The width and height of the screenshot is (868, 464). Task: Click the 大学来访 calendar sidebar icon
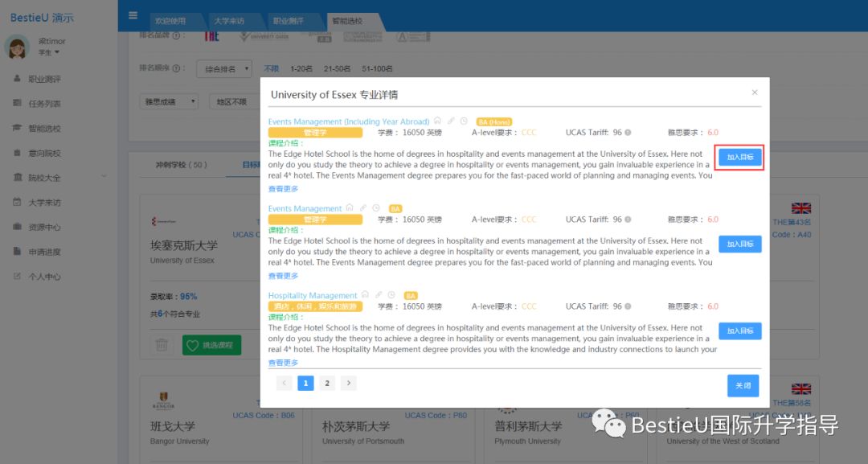17,202
